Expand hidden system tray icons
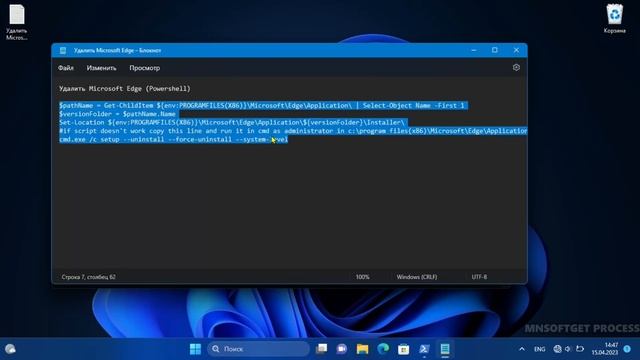 (522, 349)
